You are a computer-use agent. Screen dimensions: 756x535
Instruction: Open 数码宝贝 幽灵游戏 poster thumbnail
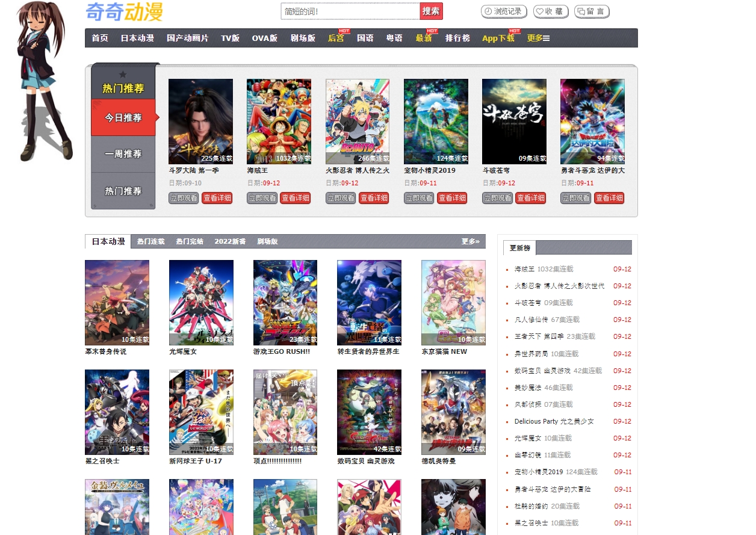click(369, 412)
